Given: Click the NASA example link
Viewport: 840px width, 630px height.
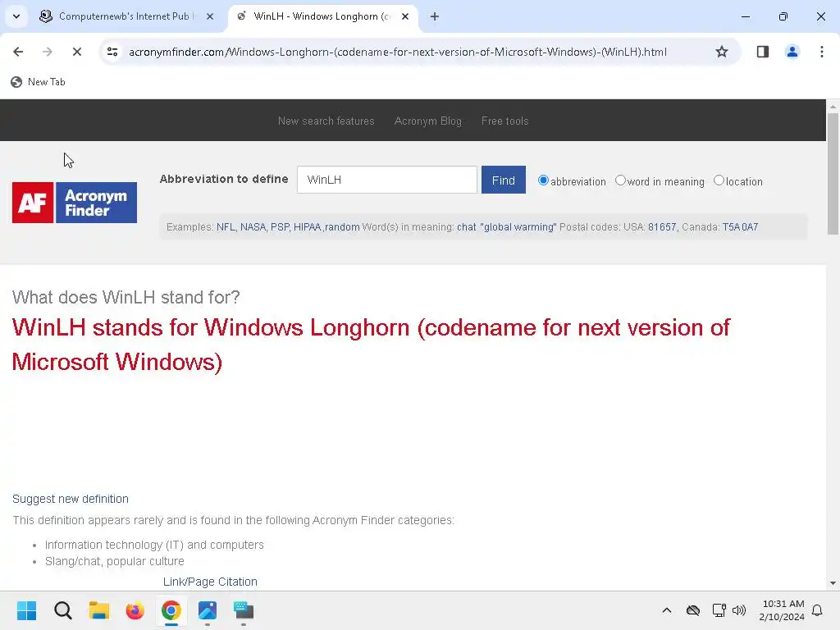Looking at the screenshot, I should click(x=253, y=227).
